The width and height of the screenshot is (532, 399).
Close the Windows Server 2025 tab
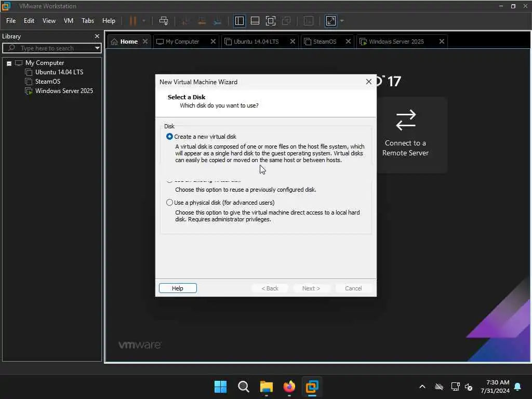(442, 42)
